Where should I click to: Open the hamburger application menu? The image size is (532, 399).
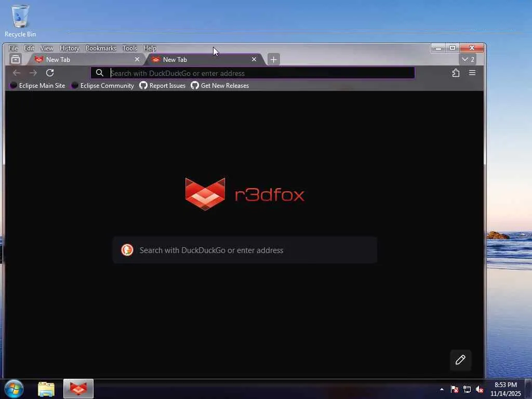tap(472, 73)
